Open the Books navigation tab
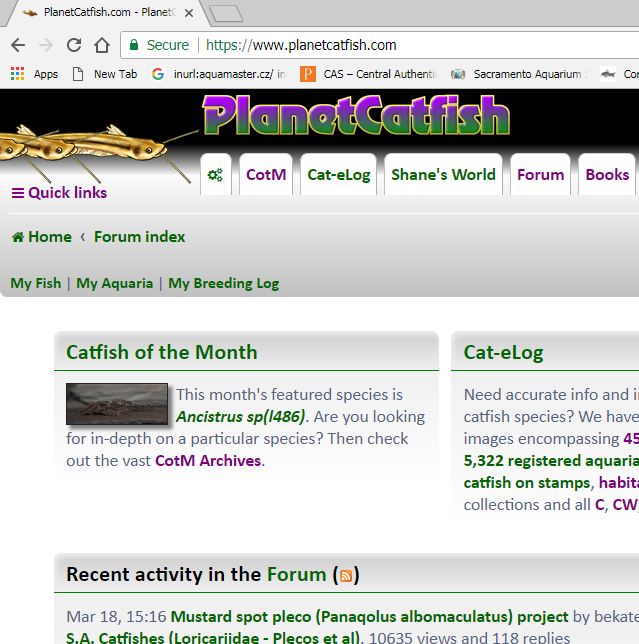Image resolution: width=639 pixels, height=644 pixels. [607, 175]
